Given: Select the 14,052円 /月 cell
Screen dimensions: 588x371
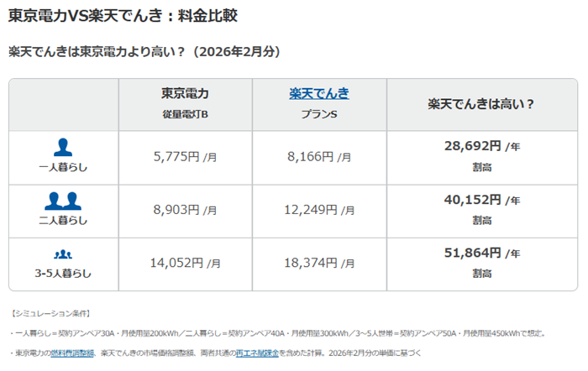Looking at the screenshot, I should click(x=186, y=263).
